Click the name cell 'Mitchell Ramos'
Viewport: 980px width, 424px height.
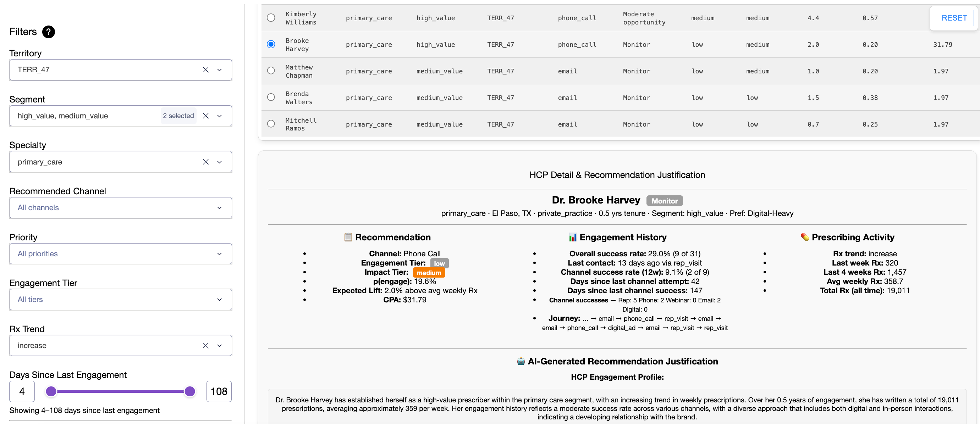[x=301, y=124]
